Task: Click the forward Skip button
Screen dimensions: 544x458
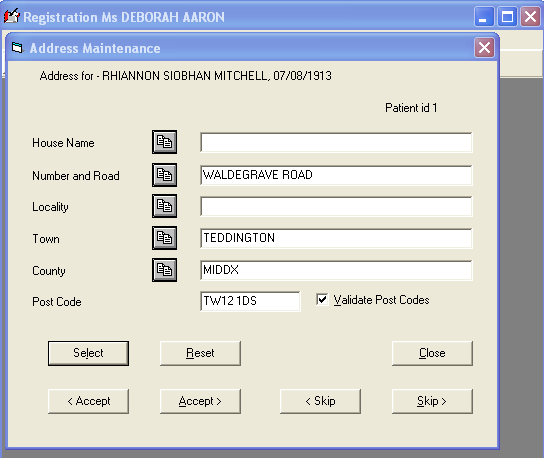Action: (x=432, y=401)
